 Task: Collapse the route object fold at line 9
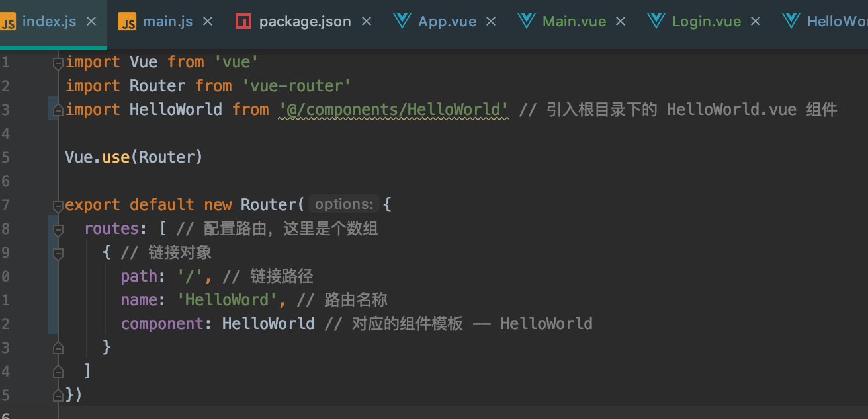(57, 252)
